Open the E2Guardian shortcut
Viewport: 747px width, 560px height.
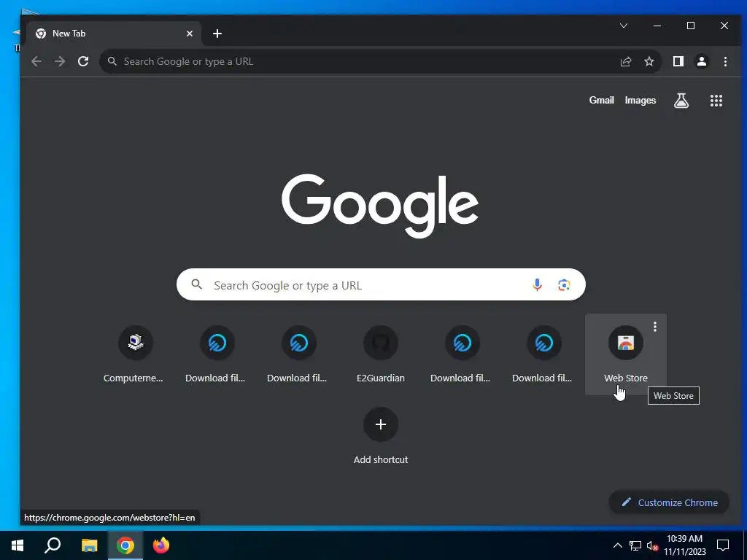[381, 354]
